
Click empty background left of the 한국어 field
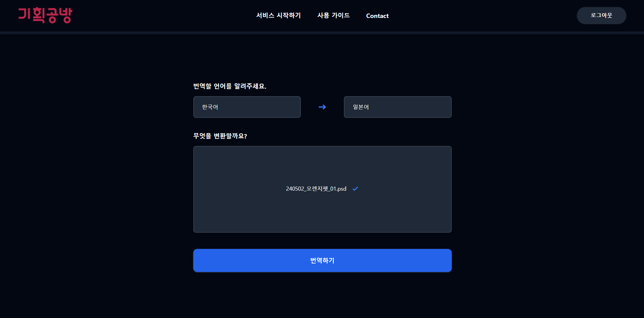click(102, 107)
